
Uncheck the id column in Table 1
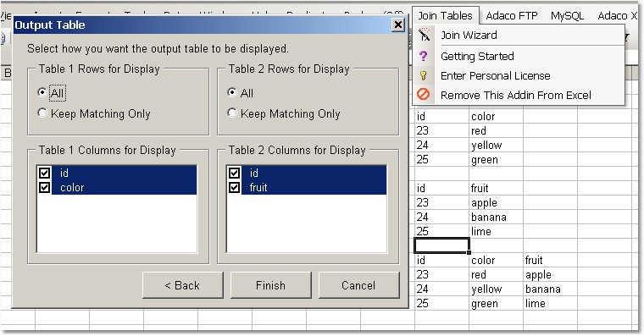[x=44, y=173]
